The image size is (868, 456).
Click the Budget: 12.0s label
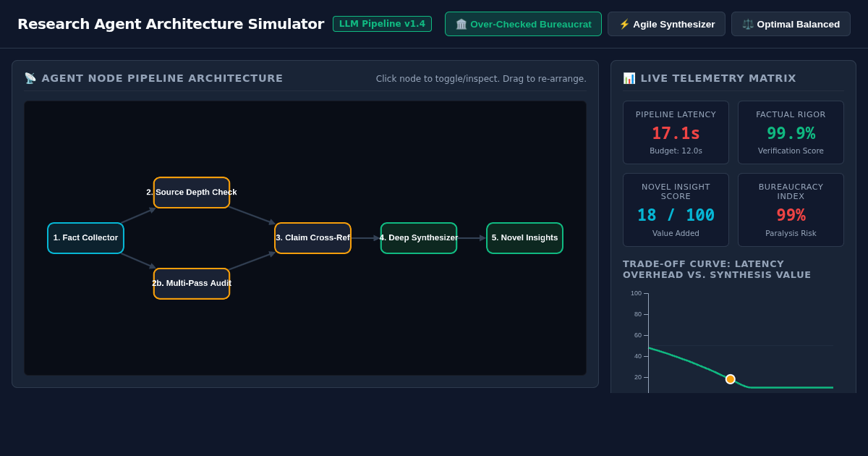676,151
